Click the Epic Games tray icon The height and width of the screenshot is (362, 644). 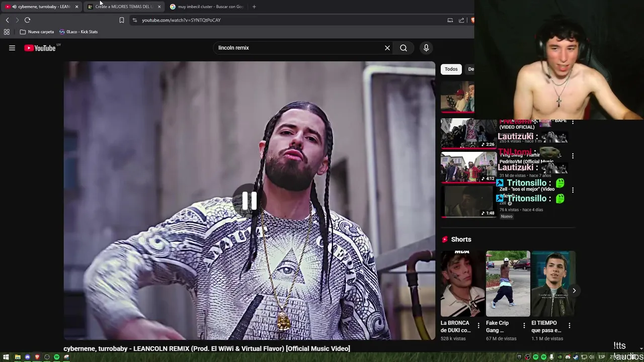pos(519,357)
